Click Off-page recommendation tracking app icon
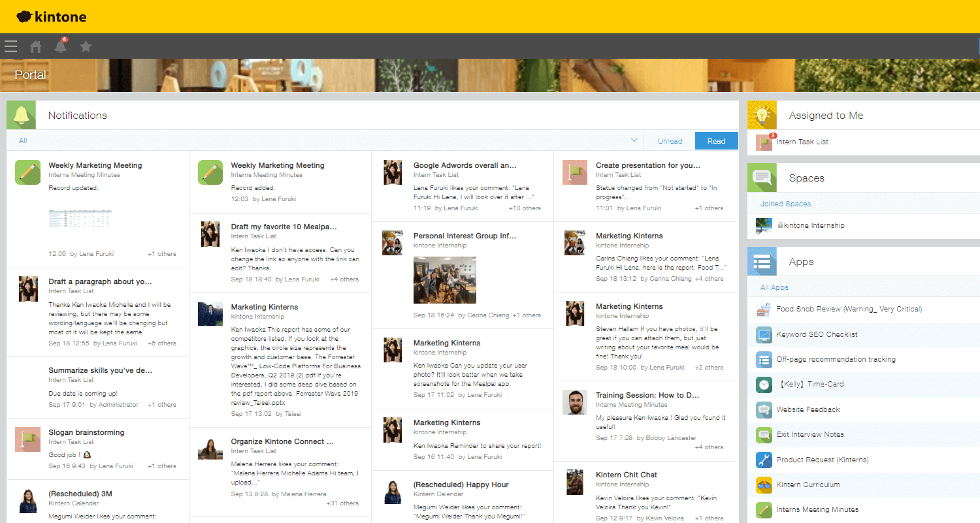This screenshot has height=523, width=980. (x=764, y=359)
